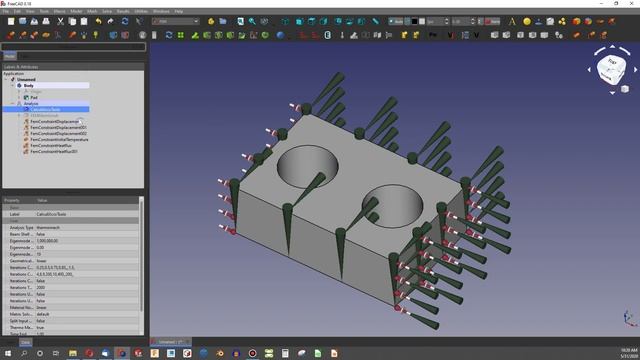Click the Print icon in toolbar

46,21
